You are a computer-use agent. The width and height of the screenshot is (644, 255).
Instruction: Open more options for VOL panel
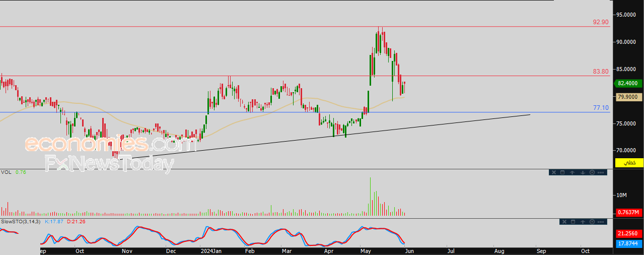coord(601,172)
